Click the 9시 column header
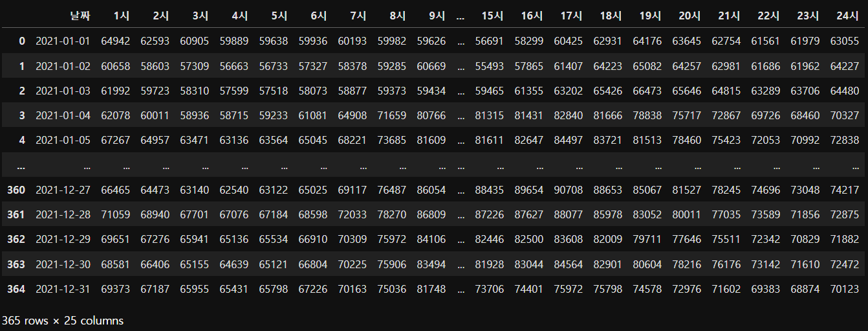 click(x=437, y=16)
